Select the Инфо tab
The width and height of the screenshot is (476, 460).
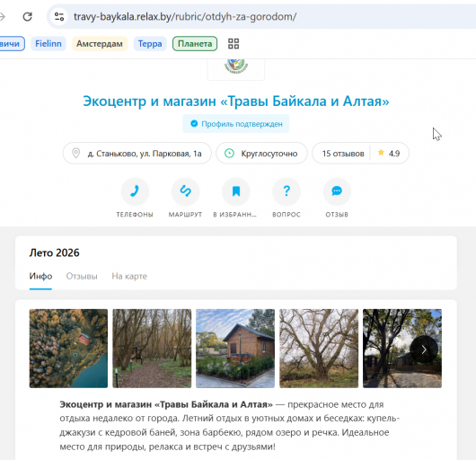point(40,277)
